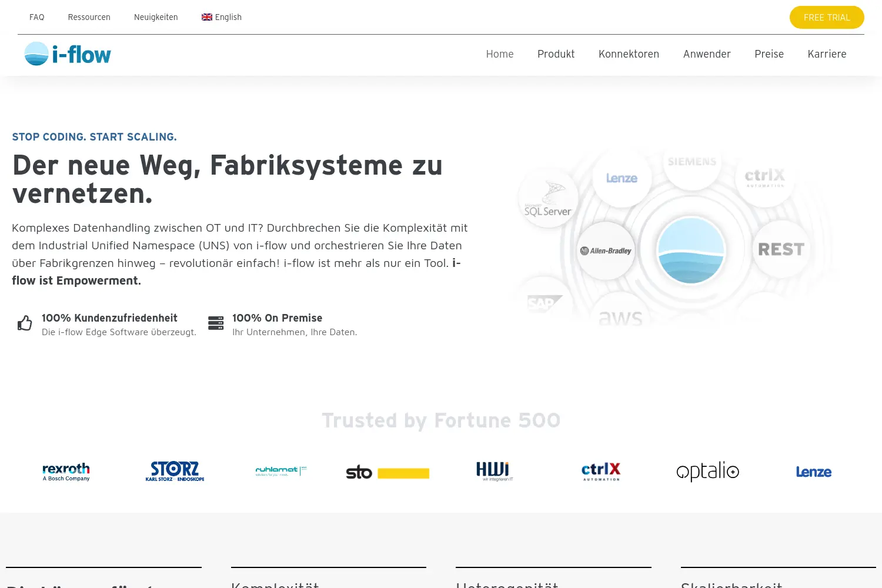This screenshot has height=588, width=882.
Task: Click 'Ihr Unternehmen, Ihre Daten.' text
Action: [295, 332]
